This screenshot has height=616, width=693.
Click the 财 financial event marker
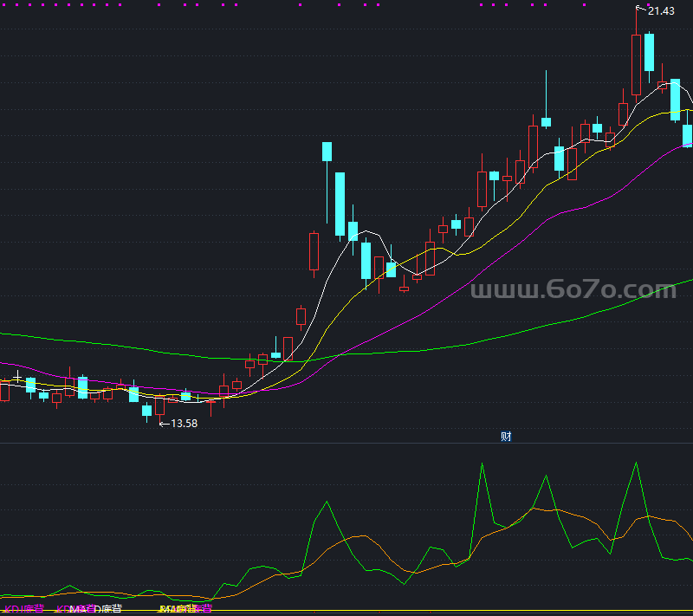(506, 437)
